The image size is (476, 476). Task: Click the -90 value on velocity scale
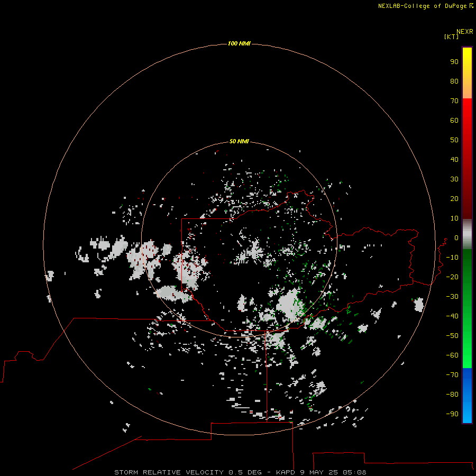452,414
